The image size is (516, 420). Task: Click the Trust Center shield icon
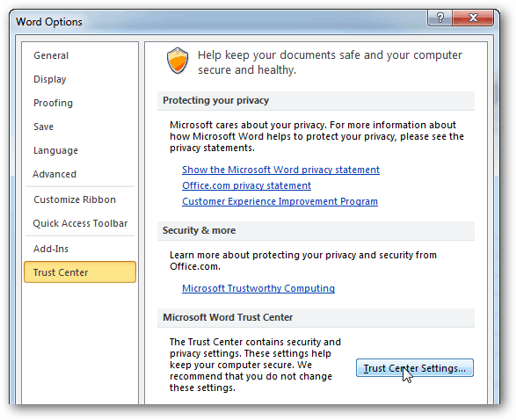(178, 61)
